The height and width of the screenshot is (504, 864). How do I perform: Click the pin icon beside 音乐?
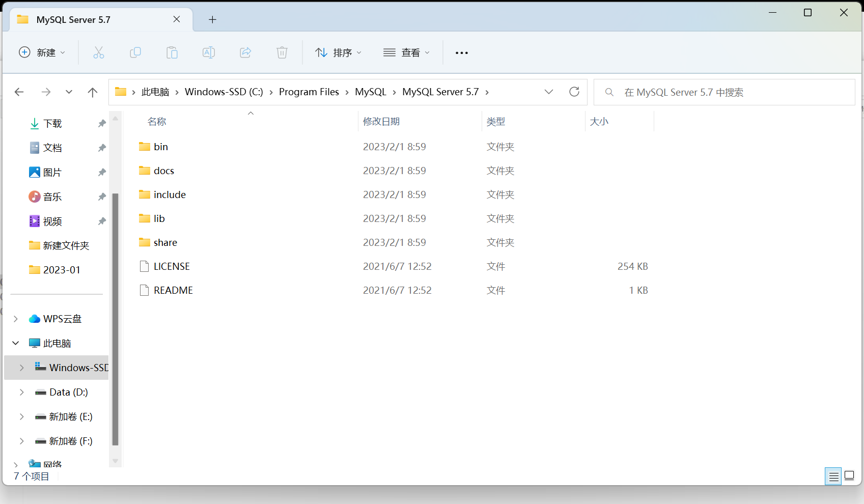click(102, 197)
